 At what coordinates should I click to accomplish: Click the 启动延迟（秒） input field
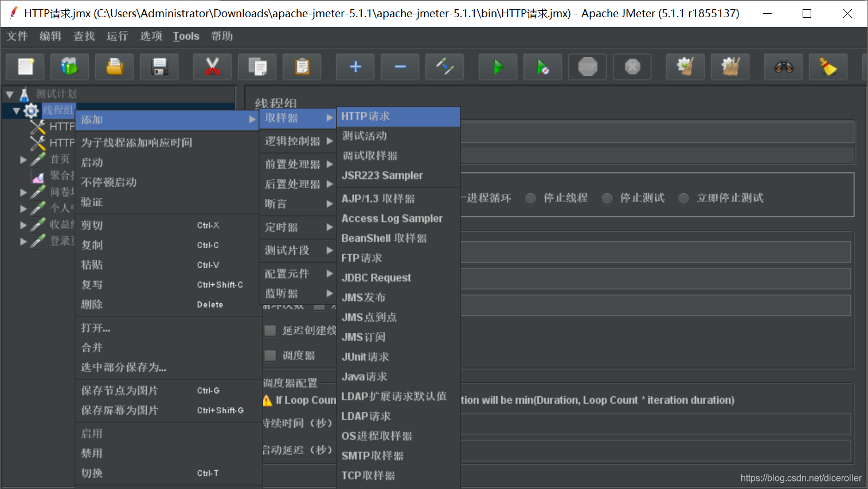(655, 450)
